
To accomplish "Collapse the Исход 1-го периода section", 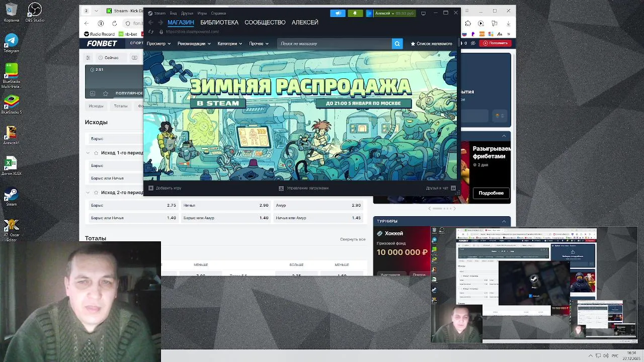I will tap(88, 153).
